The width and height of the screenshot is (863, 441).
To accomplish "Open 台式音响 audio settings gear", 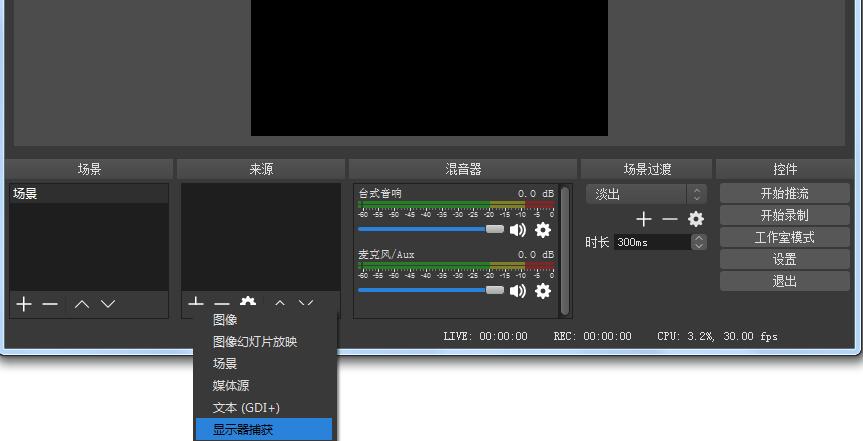I will pos(543,230).
